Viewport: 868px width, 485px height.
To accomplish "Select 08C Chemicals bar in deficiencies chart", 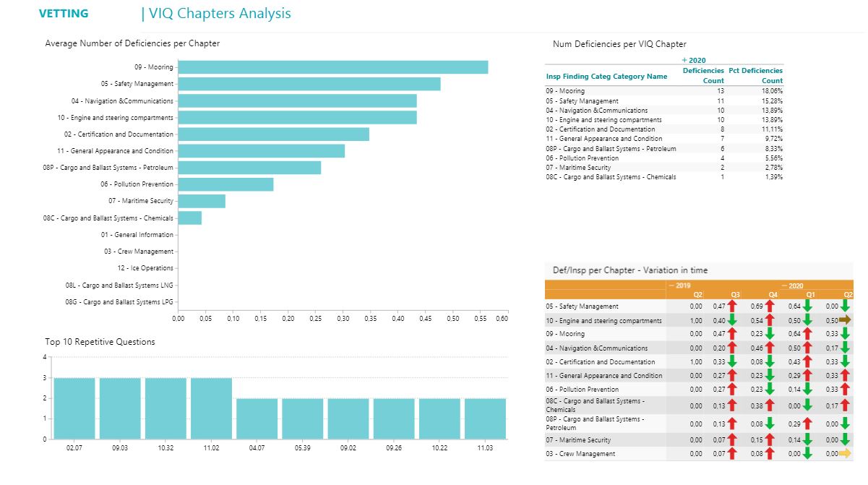I will click(x=189, y=218).
